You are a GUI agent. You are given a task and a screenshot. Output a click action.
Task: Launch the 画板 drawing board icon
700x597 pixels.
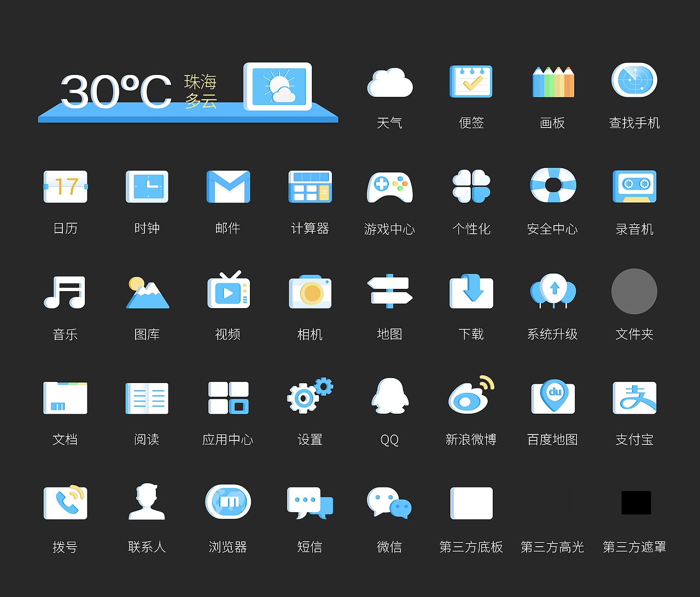click(553, 82)
